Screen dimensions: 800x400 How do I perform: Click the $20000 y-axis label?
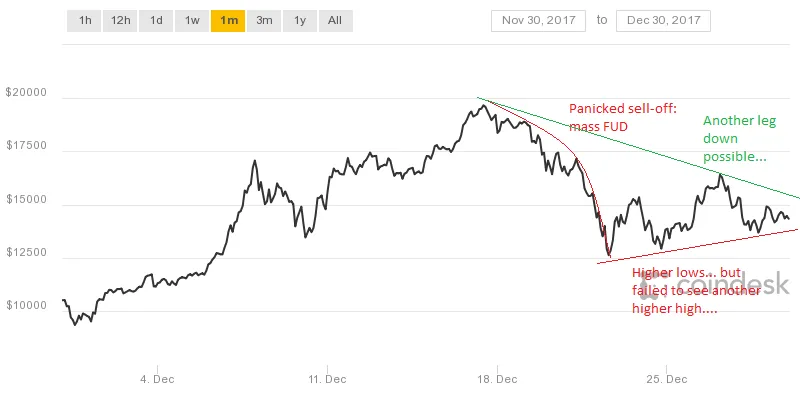26,92
